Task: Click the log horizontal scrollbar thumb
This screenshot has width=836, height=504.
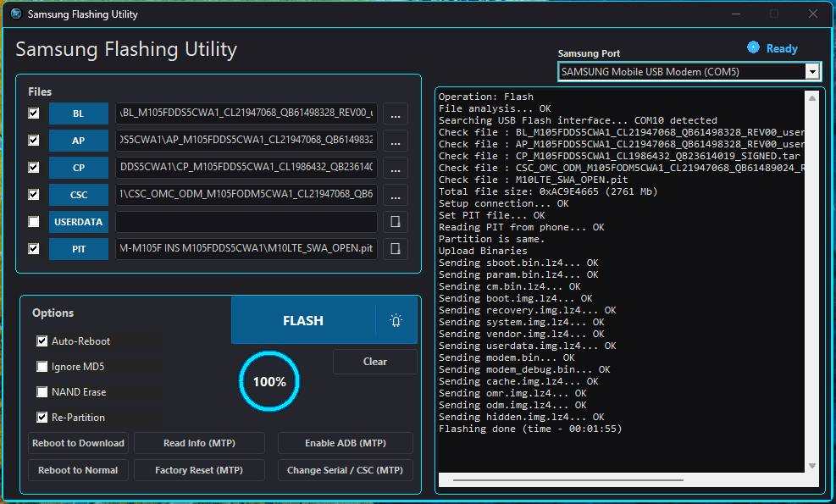Action: click(x=568, y=480)
